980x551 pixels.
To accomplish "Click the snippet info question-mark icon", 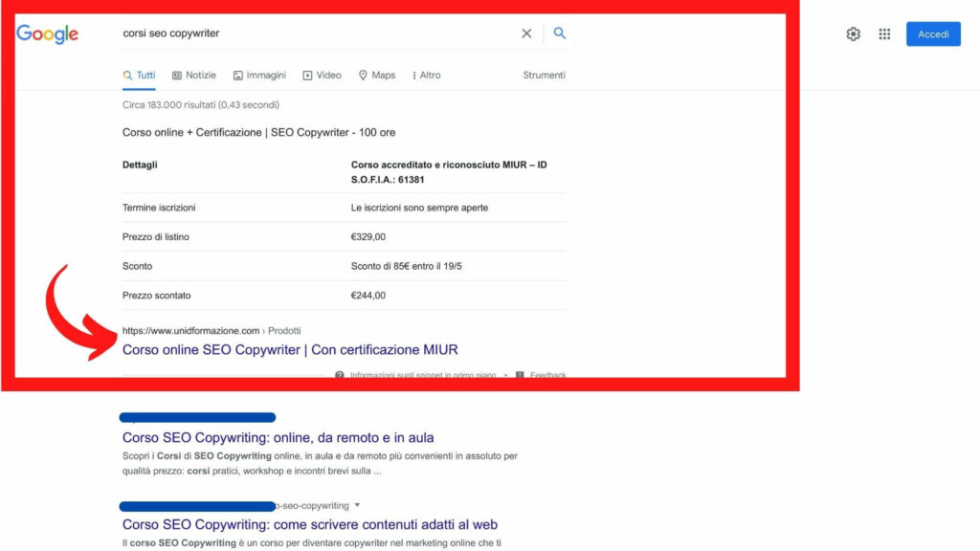I will coord(340,374).
